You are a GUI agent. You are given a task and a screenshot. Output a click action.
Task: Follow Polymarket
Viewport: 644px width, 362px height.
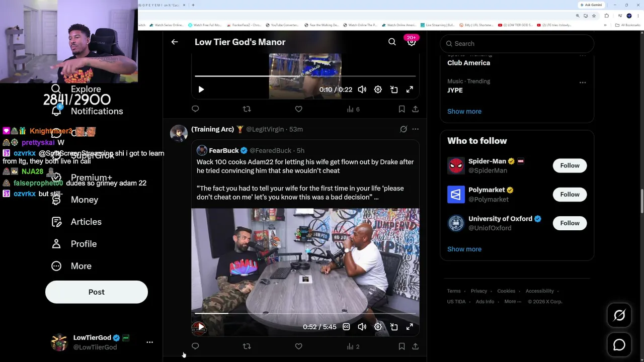point(570,194)
